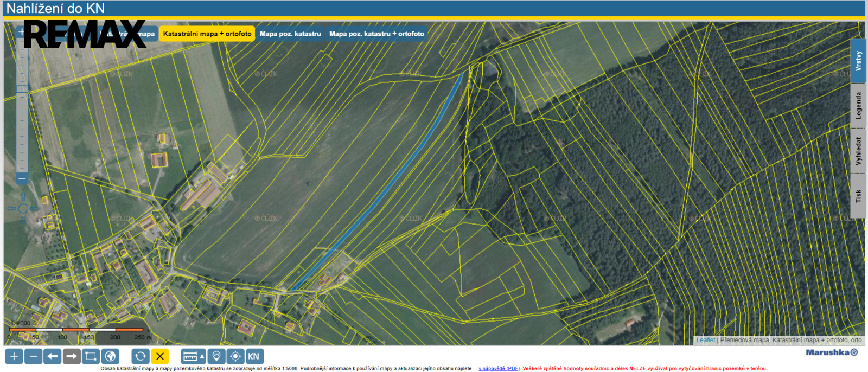Open the v nápovědě (PDF) link

point(499,369)
